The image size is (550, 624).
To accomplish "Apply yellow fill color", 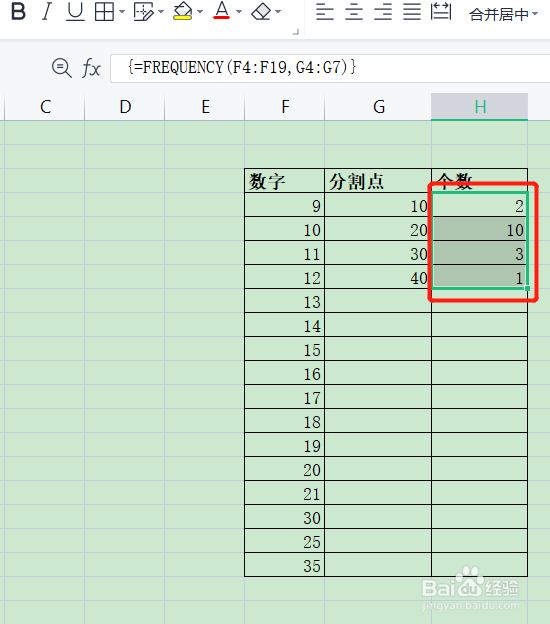I will point(183,11).
